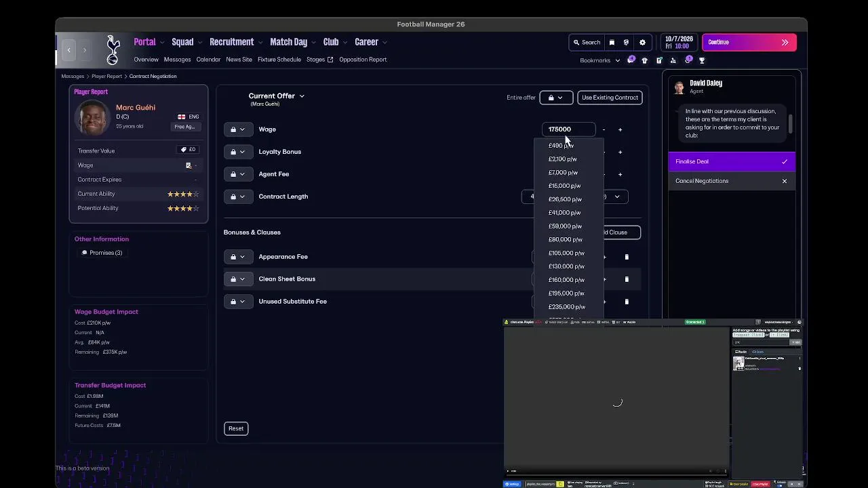
Task: Delete the Unused Substitute Fee clause with trash icon
Action: point(627,302)
